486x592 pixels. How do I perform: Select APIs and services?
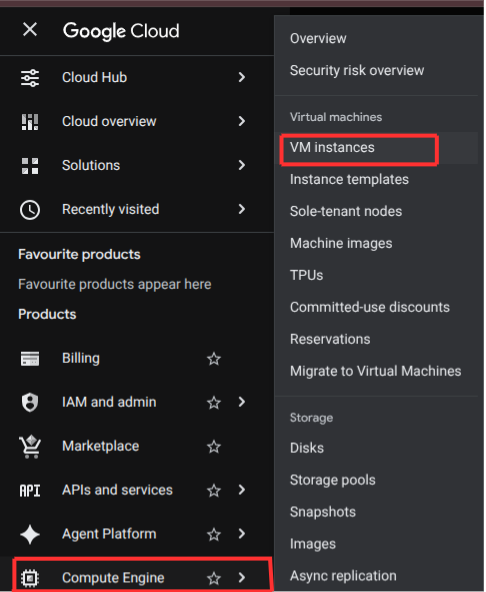pos(117,490)
